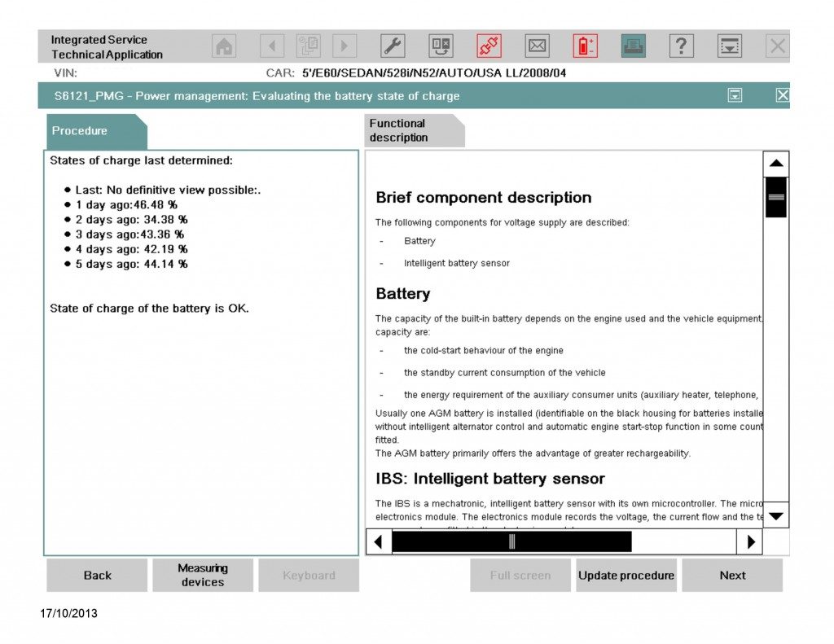This screenshot has height=644, width=834.
Task: Click the '5 days ago: 44.14 %' entry
Action: pyautogui.click(x=131, y=265)
